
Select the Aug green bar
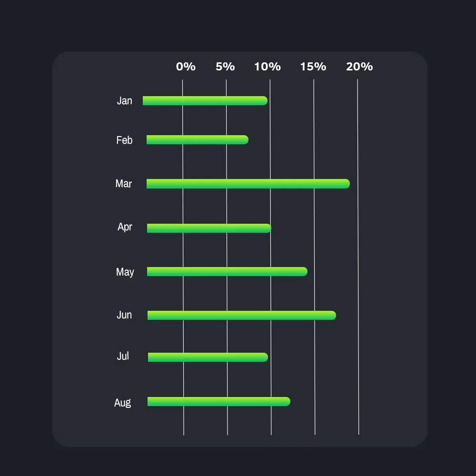(x=218, y=401)
